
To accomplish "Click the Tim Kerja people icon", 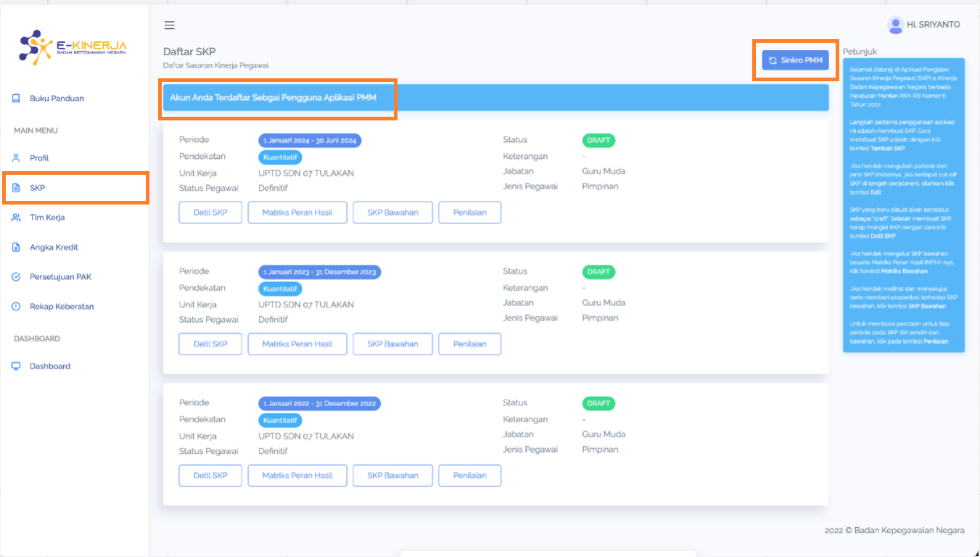I will click(x=16, y=218).
